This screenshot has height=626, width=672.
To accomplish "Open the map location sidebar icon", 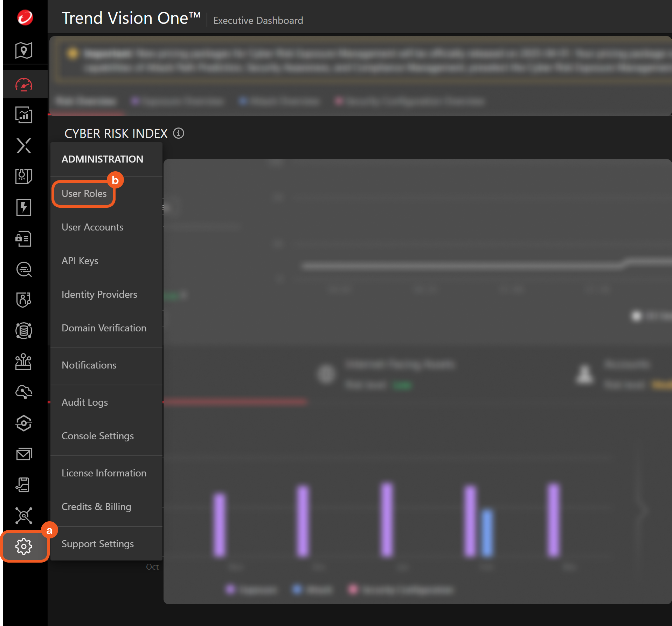I will click(x=24, y=50).
